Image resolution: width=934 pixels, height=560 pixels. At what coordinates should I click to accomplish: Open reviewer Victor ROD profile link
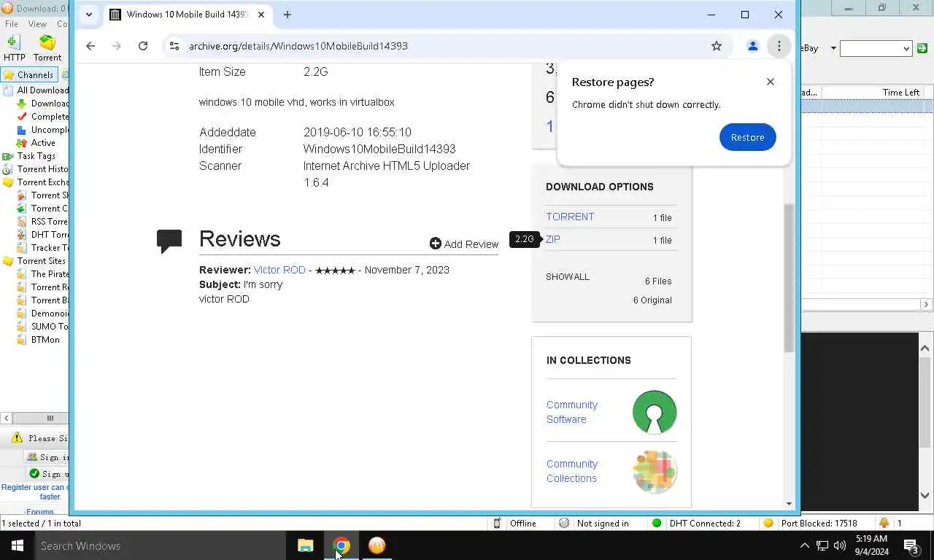pos(279,270)
